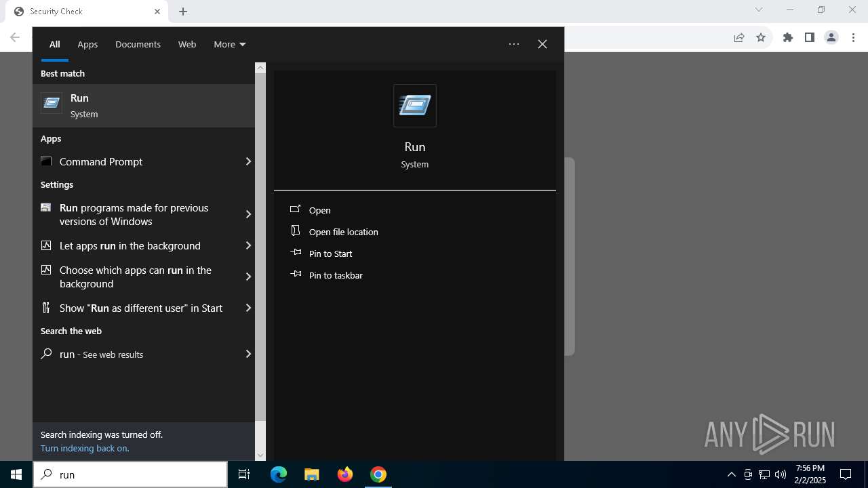Click icon beside Show Run as different user
This screenshot has height=488, width=868.
(46, 308)
